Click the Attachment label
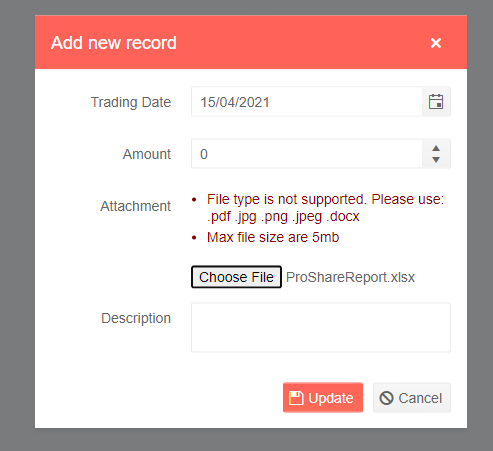The image size is (493, 451). pyautogui.click(x=135, y=206)
